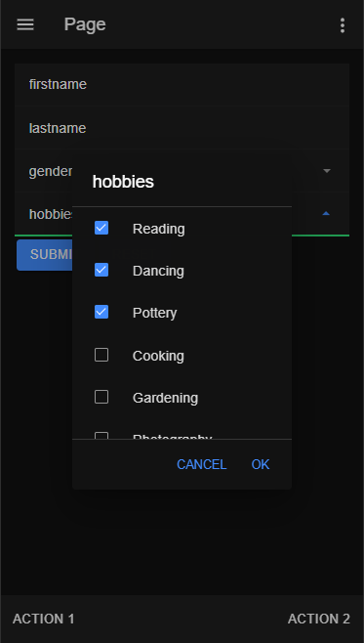
Task: Click the Page title in header
Action: [85, 24]
